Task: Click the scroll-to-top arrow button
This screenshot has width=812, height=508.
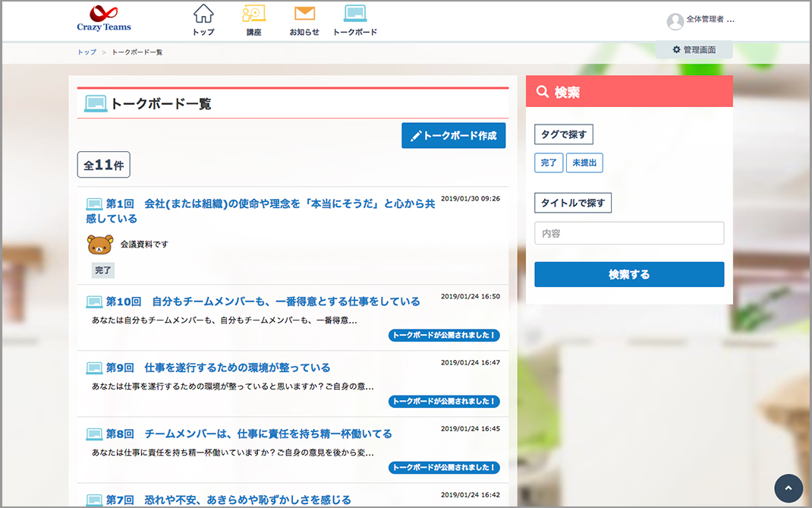Action: coord(788,487)
